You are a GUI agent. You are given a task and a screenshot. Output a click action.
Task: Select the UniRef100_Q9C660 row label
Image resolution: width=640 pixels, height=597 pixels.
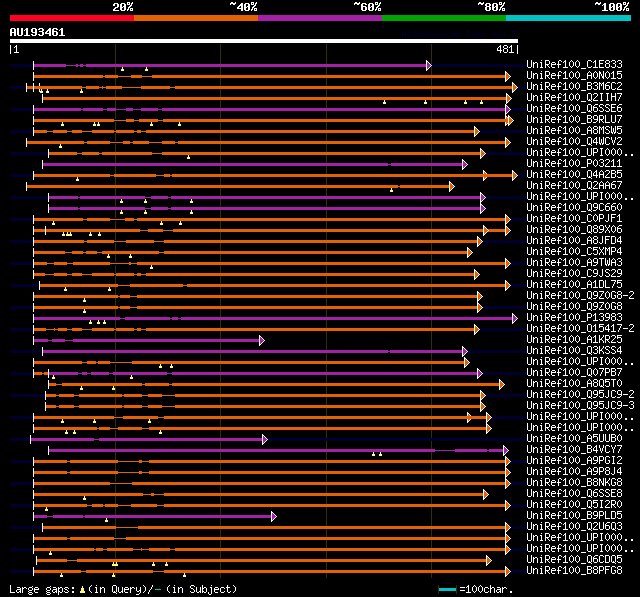click(x=574, y=208)
